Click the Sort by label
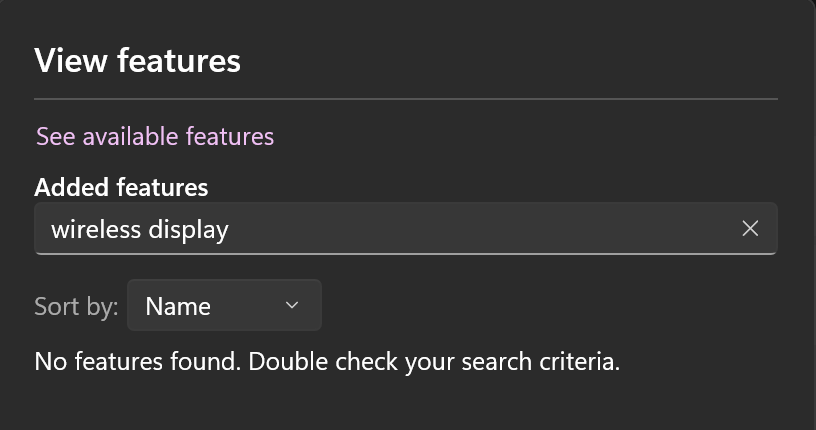The height and width of the screenshot is (430, 816). [x=76, y=306]
